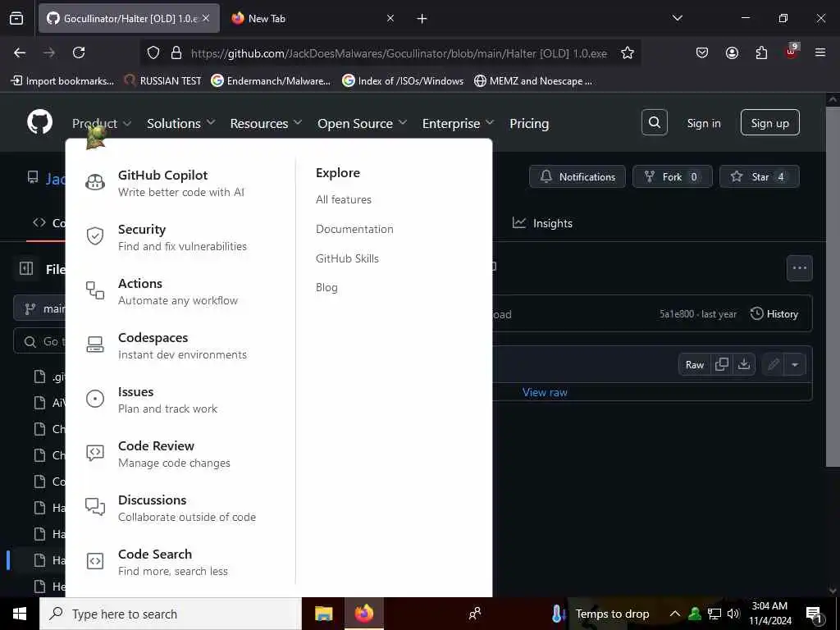Screen dimensions: 840x630
Task: Click the padlock site information icon
Action: 176,52
